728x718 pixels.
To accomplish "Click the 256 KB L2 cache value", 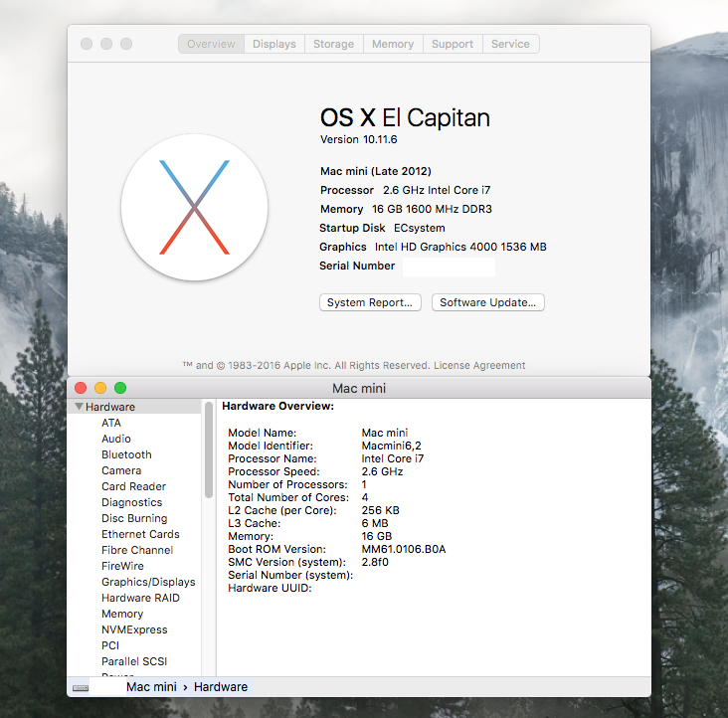I will point(381,510).
